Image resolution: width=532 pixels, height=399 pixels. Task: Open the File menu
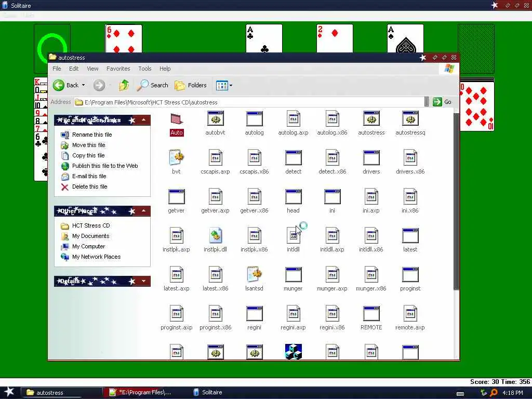click(x=57, y=69)
